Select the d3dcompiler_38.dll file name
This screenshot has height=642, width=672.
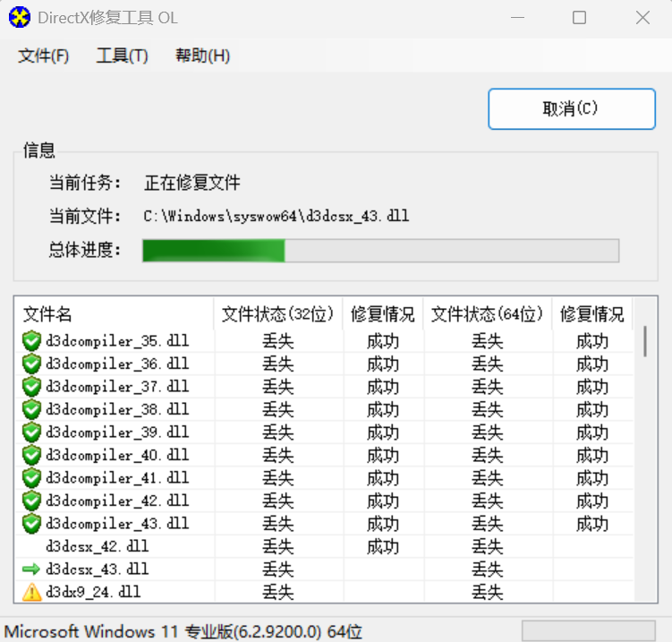click(117, 409)
